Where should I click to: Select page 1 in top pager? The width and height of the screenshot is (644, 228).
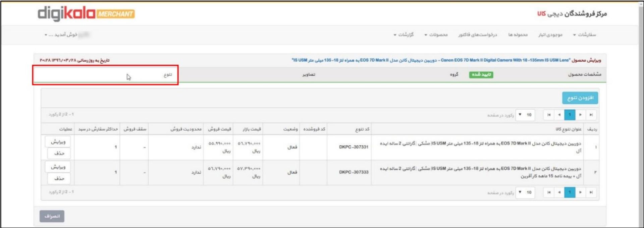click(x=570, y=115)
